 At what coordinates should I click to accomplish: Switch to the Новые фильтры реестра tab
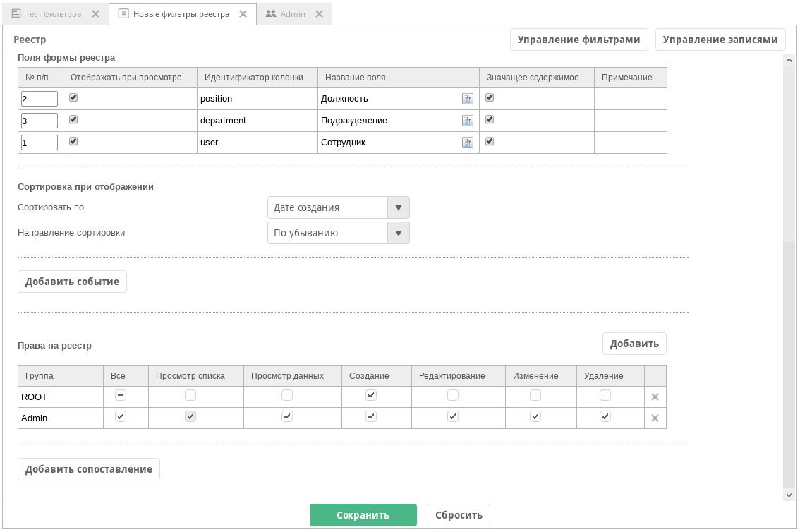coord(181,14)
